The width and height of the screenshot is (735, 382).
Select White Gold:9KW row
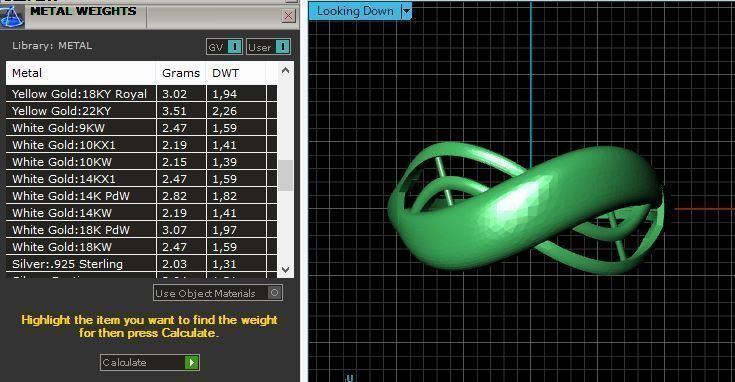[142, 127]
